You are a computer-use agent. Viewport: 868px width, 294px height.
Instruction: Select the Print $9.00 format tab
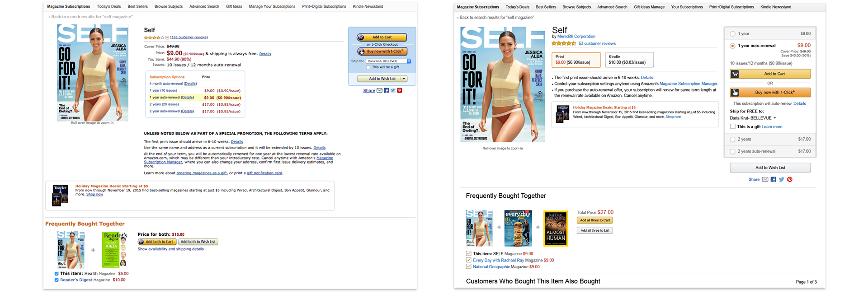(576, 60)
